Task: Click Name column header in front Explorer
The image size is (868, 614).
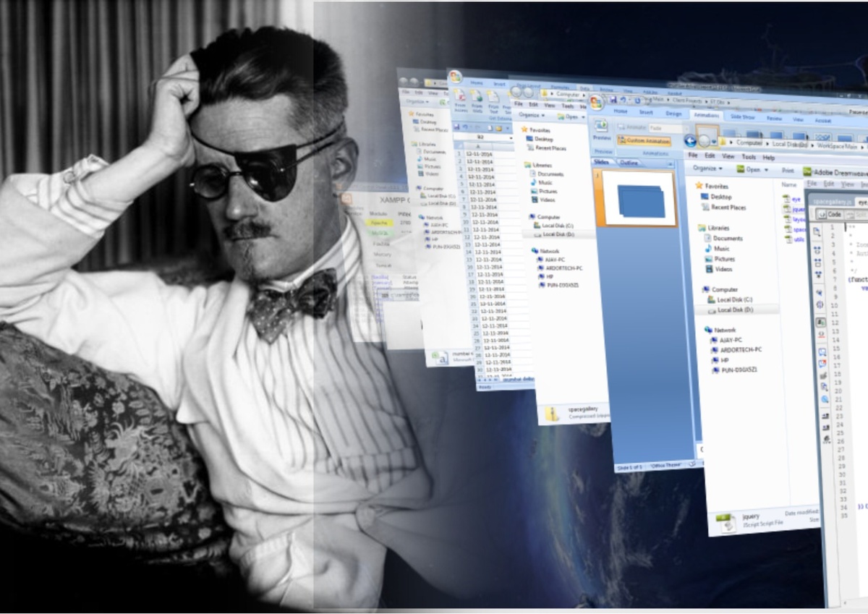Action: click(x=789, y=184)
